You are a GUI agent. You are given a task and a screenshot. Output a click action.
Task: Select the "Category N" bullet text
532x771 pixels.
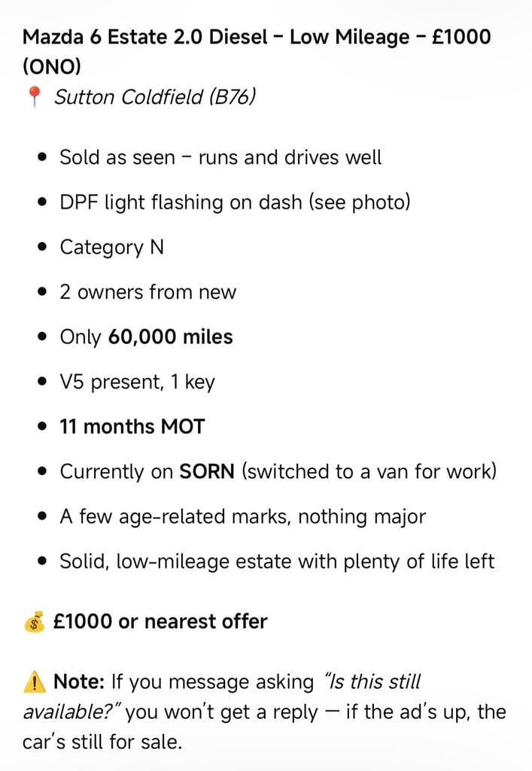point(111,247)
